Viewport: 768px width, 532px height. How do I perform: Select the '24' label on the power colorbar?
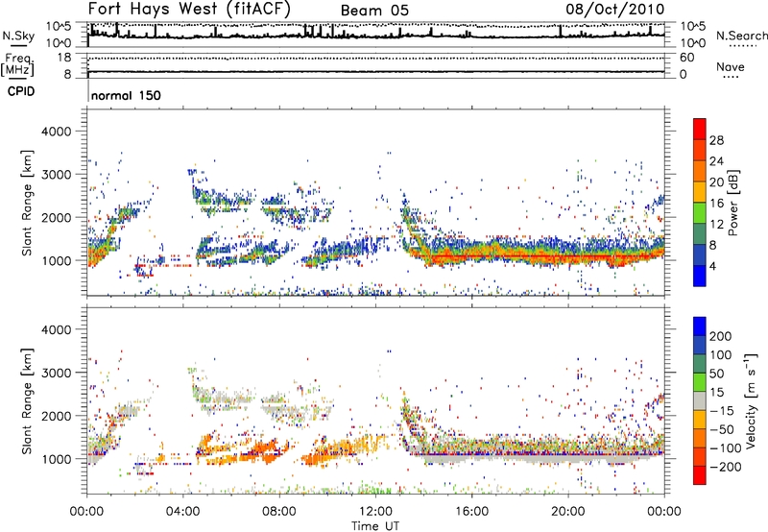[x=716, y=161]
